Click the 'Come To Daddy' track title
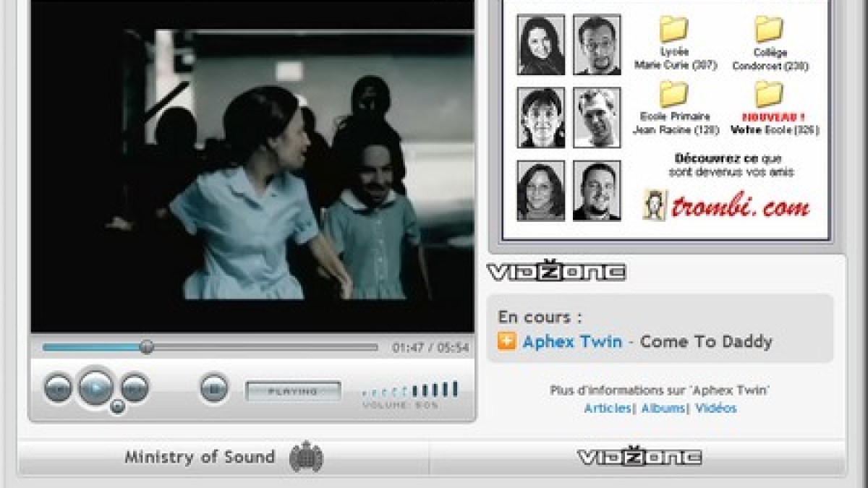Viewport: 868px width, 488px height. [706, 341]
